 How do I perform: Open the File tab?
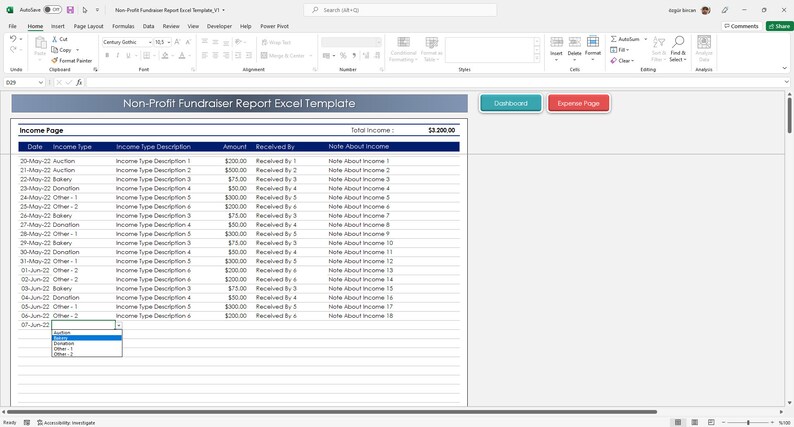click(12, 26)
